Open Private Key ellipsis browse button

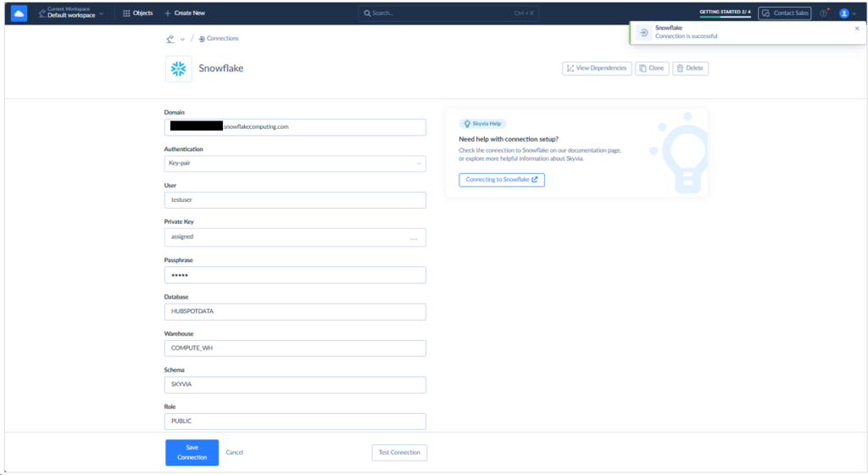[414, 238]
